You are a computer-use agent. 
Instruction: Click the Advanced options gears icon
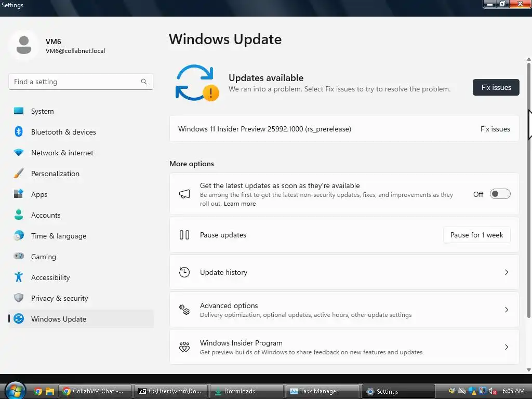point(184,310)
